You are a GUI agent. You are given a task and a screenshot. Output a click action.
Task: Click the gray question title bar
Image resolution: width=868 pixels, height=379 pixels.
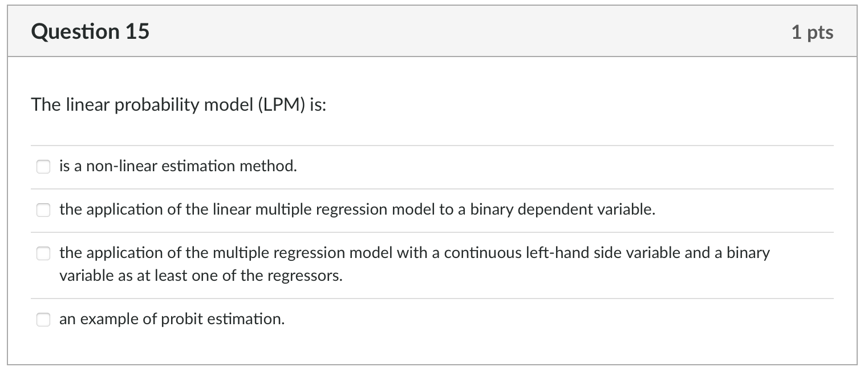click(433, 31)
